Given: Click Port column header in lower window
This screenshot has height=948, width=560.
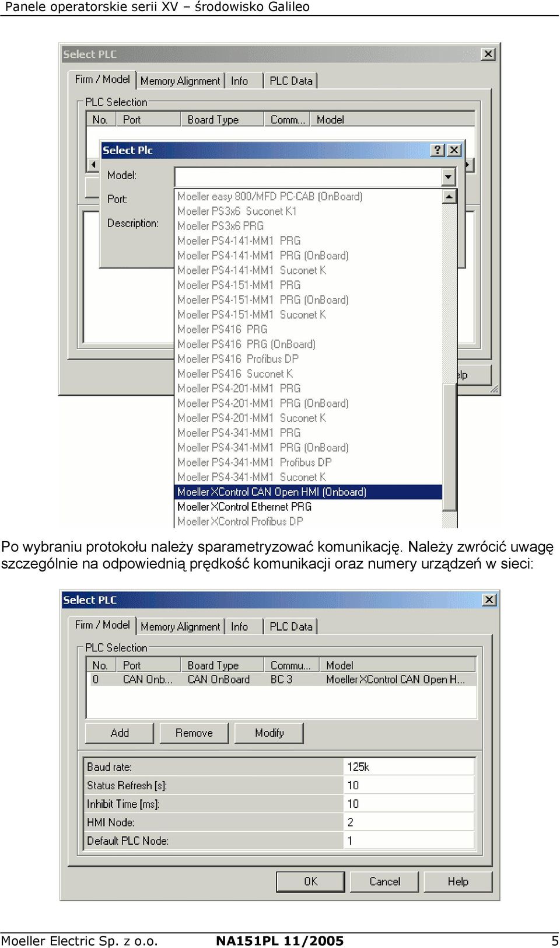Looking at the screenshot, I should click(149, 665).
